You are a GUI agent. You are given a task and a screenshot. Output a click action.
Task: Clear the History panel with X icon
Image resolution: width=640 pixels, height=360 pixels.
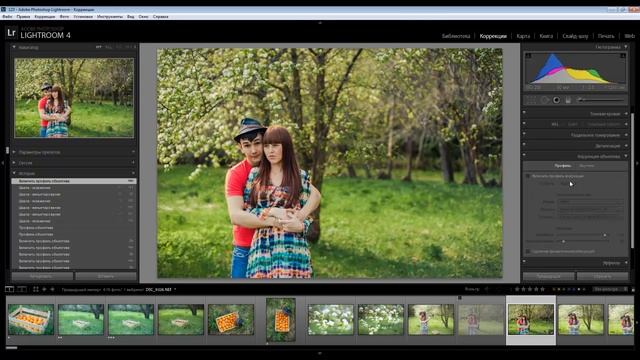click(x=133, y=173)
